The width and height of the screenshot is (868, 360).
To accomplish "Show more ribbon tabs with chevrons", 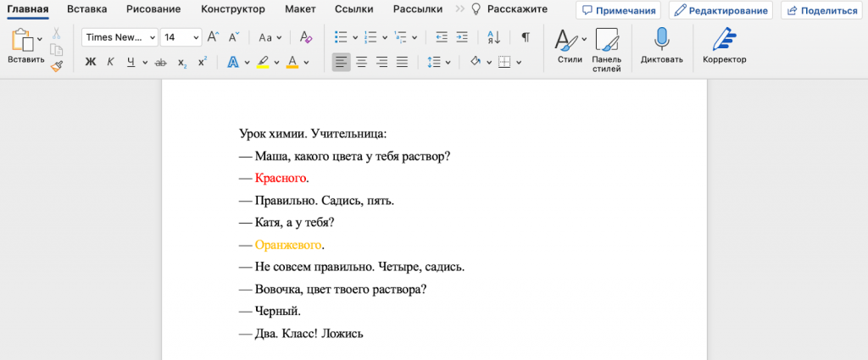I will pyautogui.click(x=459, y=9).
